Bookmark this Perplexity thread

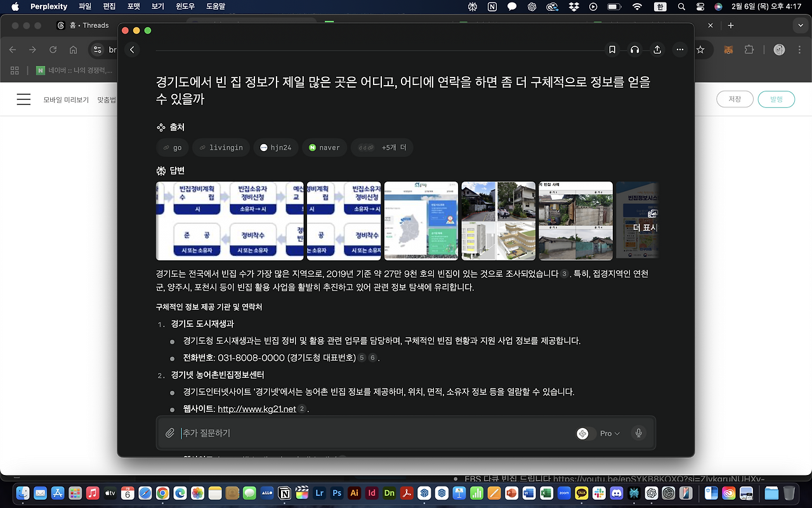(612, 50)
